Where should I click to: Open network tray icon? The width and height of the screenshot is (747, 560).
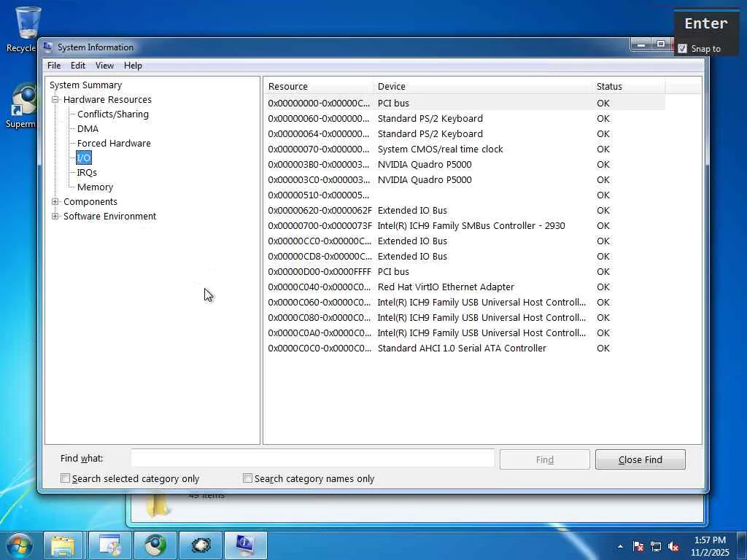[656, 547]
